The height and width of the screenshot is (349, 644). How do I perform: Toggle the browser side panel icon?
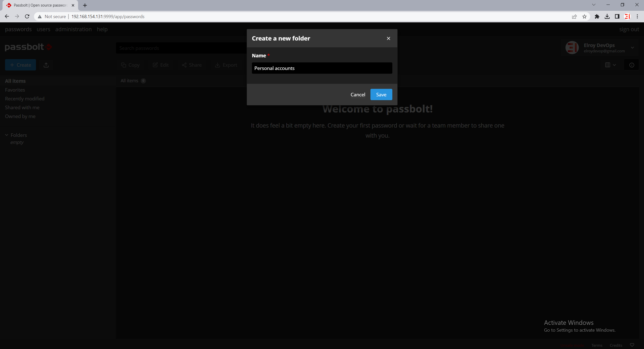[x=617, y=17]
